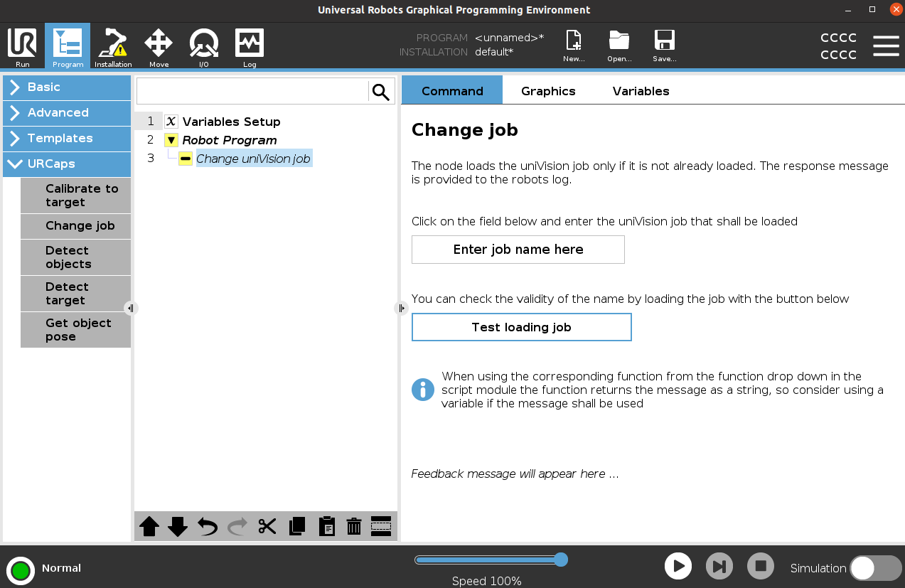Click the program tree search field
The width and height of the screenshot is (905, 588).
[252, 92]
